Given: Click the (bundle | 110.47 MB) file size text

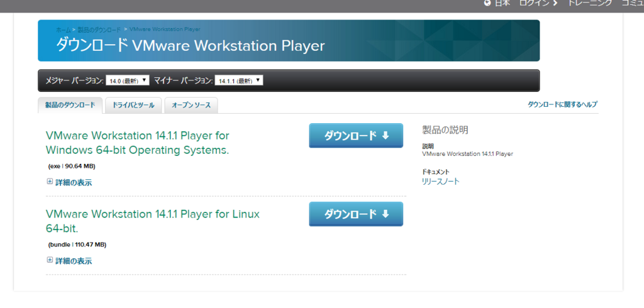Looking at the screenshot, I should pos(77,245).
